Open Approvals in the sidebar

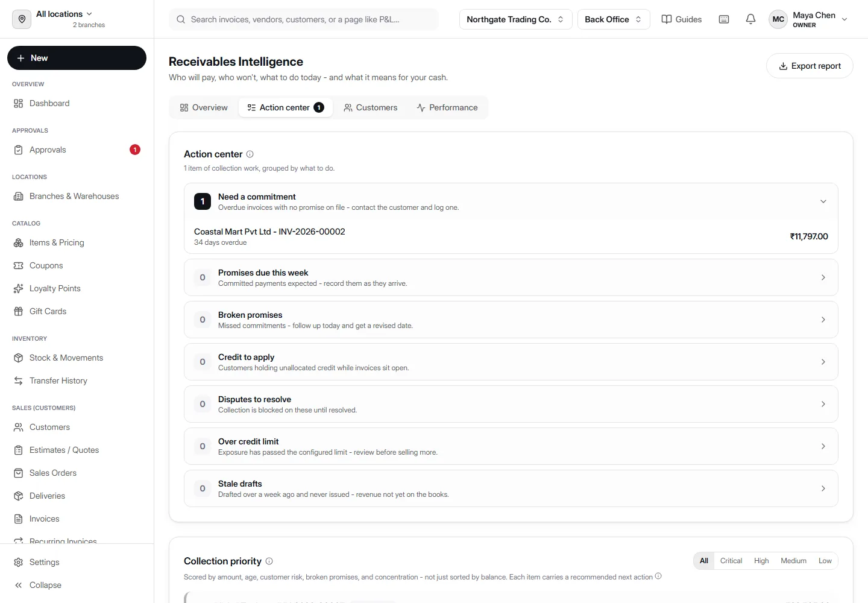click(77, 150)
